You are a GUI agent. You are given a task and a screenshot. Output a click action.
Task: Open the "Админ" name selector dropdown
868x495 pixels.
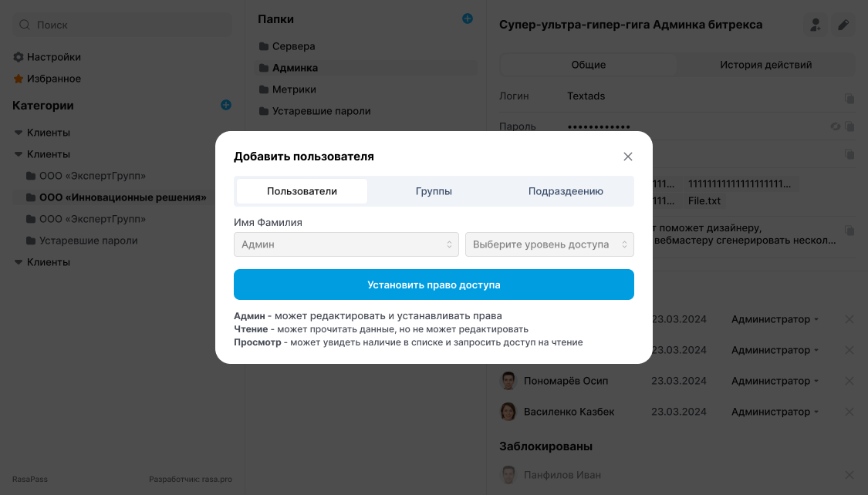(346, 243)
